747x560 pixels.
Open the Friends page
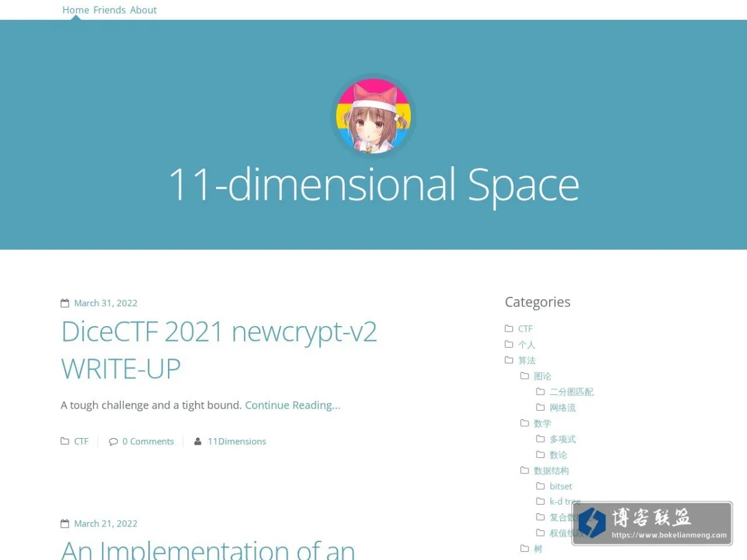[x=110, y=10]
